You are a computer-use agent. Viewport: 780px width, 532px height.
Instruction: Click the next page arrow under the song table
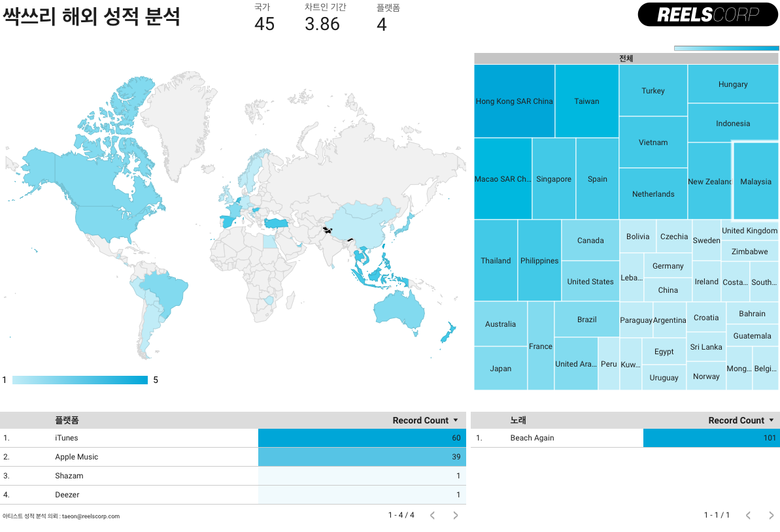770,515
